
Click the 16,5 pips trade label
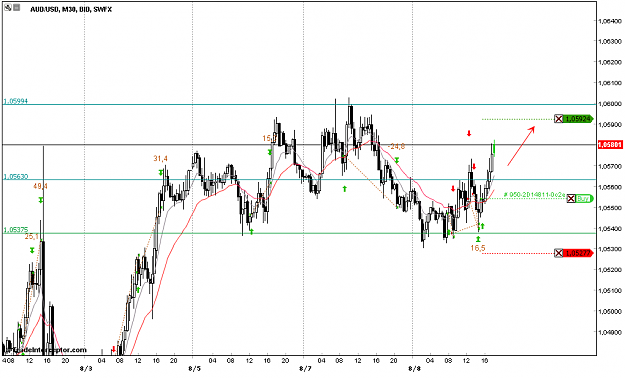[x=478, y=248]
